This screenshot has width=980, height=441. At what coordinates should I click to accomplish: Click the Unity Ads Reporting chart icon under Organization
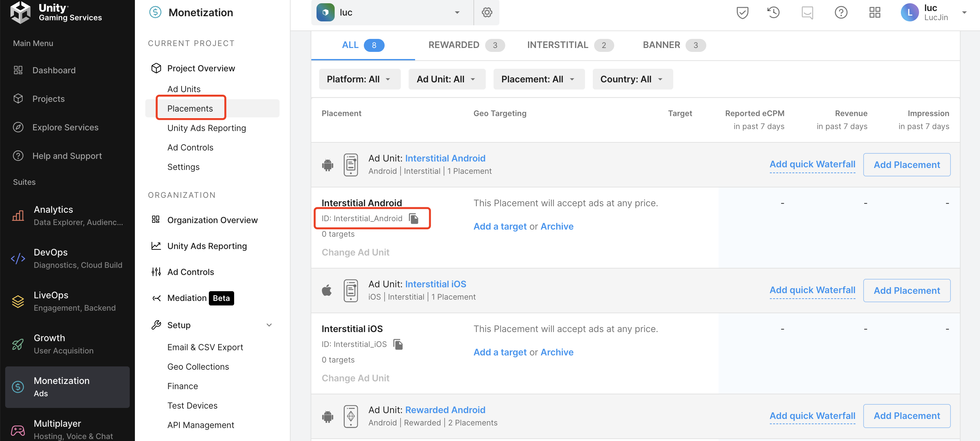pos(156,246)
